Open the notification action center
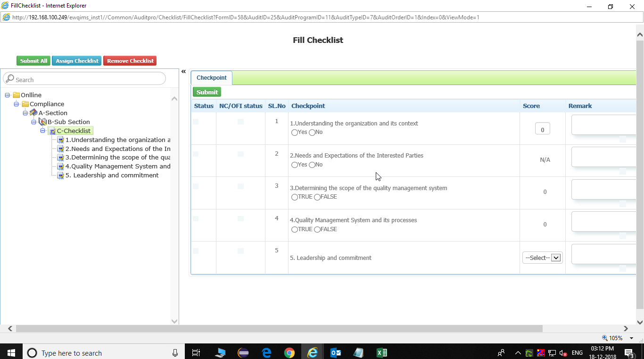The image size is (644, 359). pos(629,352)
